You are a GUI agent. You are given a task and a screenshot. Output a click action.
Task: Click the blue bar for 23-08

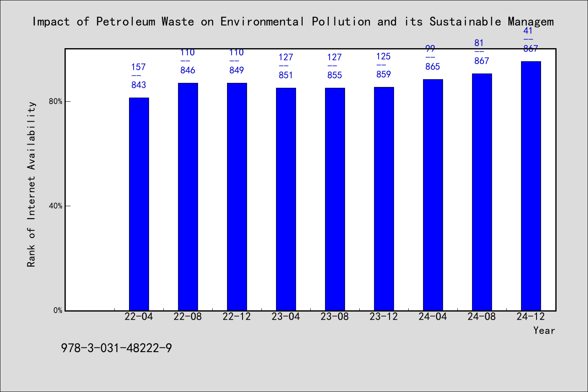tap(335, 199)
